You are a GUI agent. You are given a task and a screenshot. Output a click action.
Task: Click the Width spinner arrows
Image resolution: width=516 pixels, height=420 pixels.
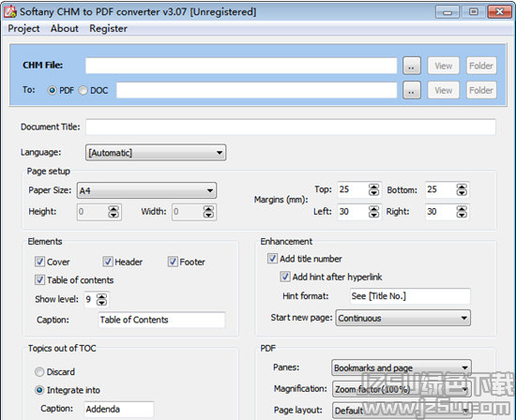[x=208, y=212]
